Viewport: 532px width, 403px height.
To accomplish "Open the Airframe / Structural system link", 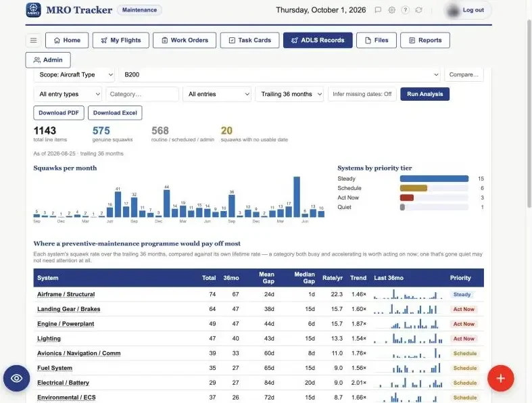I will 66,294.
